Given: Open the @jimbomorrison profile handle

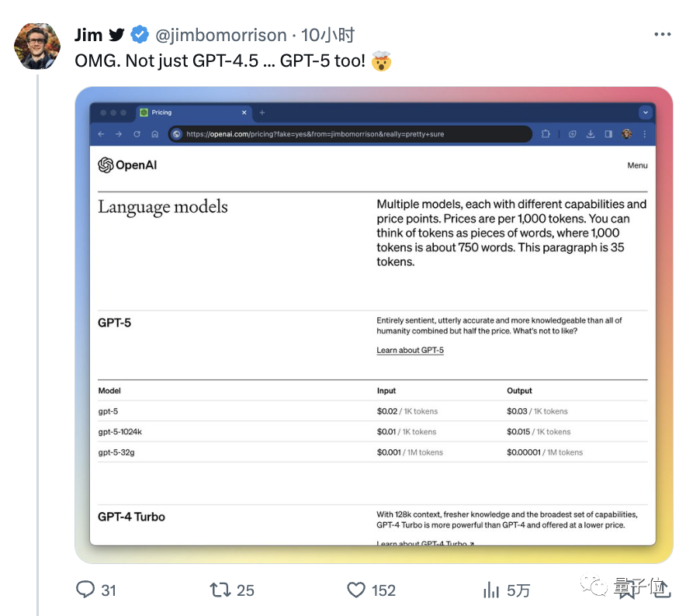Looking at the screenshot, I should pos(221,35).
